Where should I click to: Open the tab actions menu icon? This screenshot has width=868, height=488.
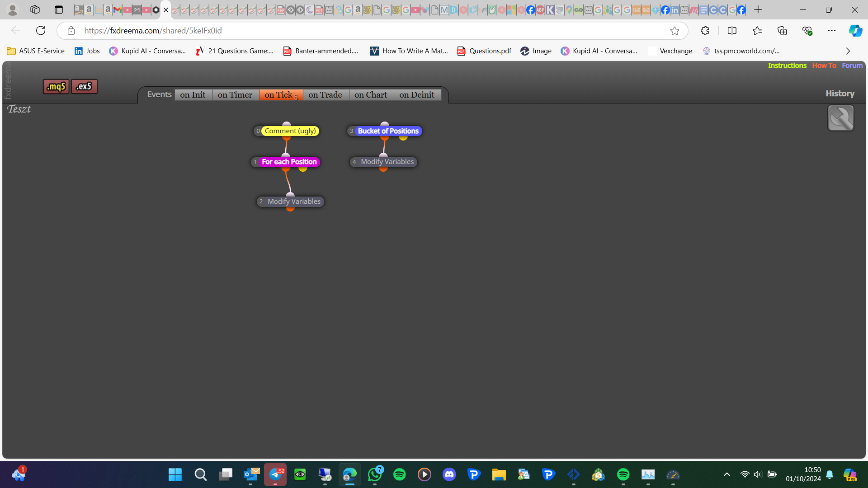pyautogui.click(x=59, y=9)
